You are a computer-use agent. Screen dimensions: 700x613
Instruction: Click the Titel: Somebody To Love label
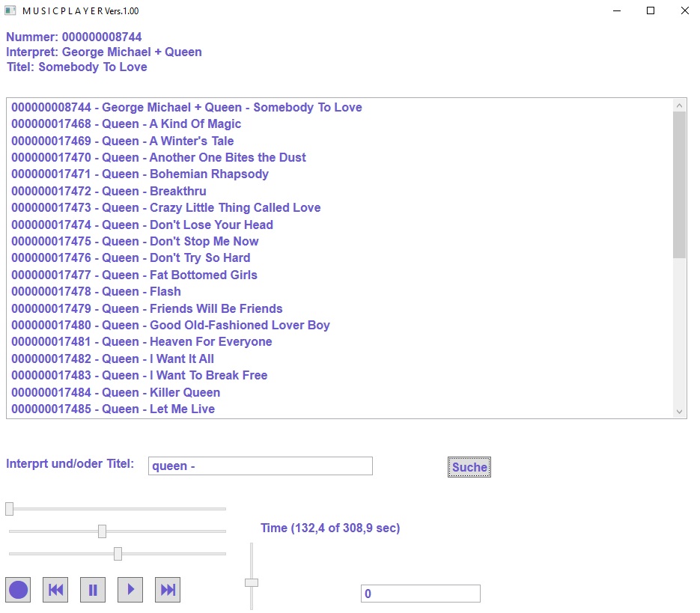coord(76,67)
